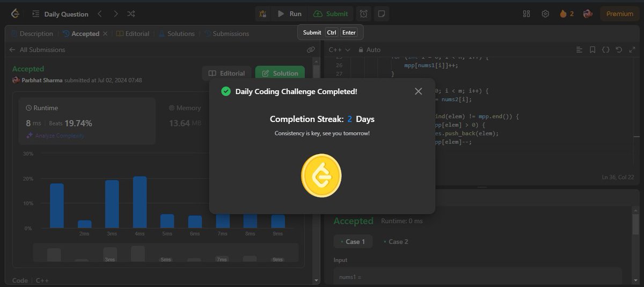Close the Daily Coding Challenge popup

click(419, 91)
